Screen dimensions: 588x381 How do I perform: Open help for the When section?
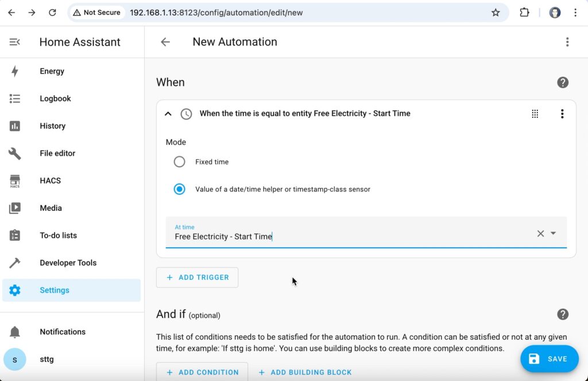563,83
